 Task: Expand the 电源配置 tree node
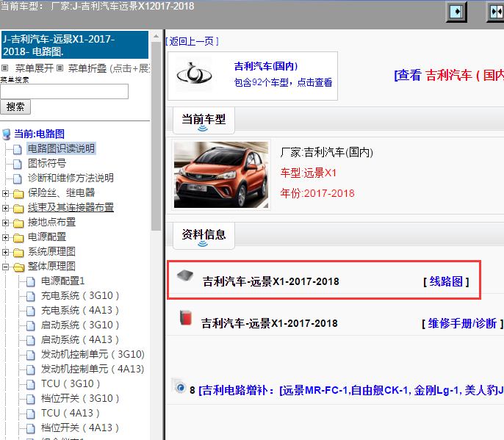coord(5,237)
